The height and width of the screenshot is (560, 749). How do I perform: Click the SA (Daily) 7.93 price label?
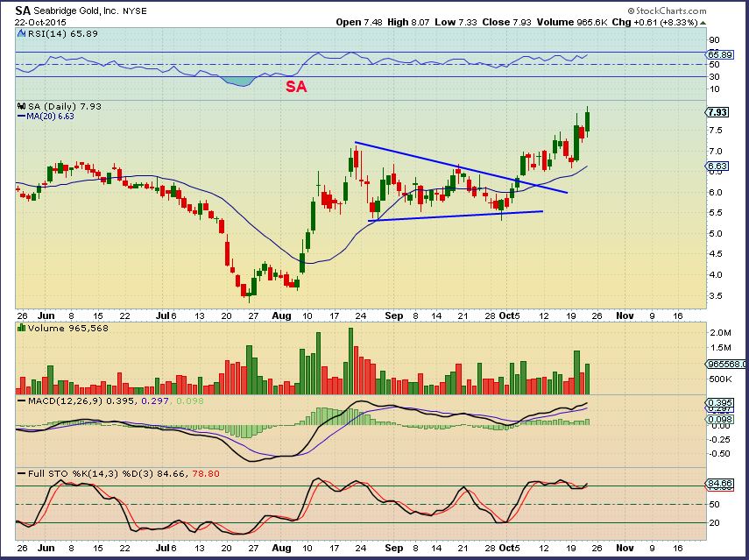tap(65, 107)
